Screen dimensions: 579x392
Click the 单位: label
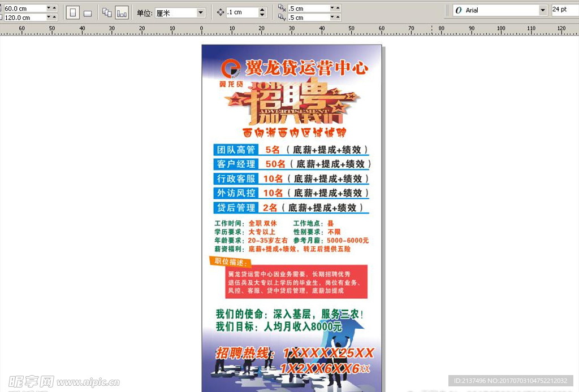coord(144,13)
